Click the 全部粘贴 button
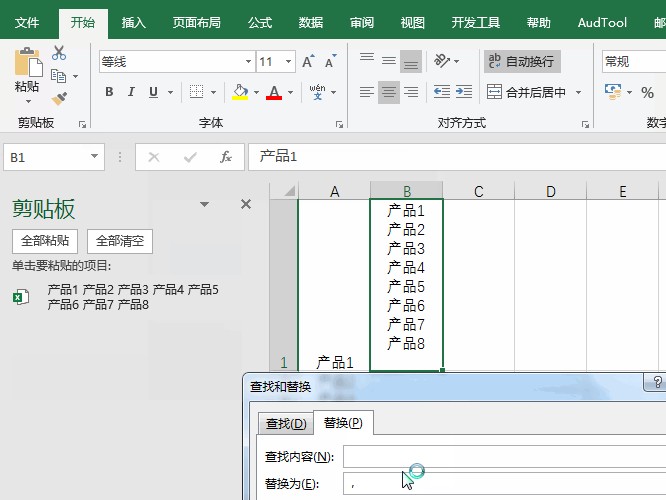Viewport: 666px width, 500px height. coord(45,241)
